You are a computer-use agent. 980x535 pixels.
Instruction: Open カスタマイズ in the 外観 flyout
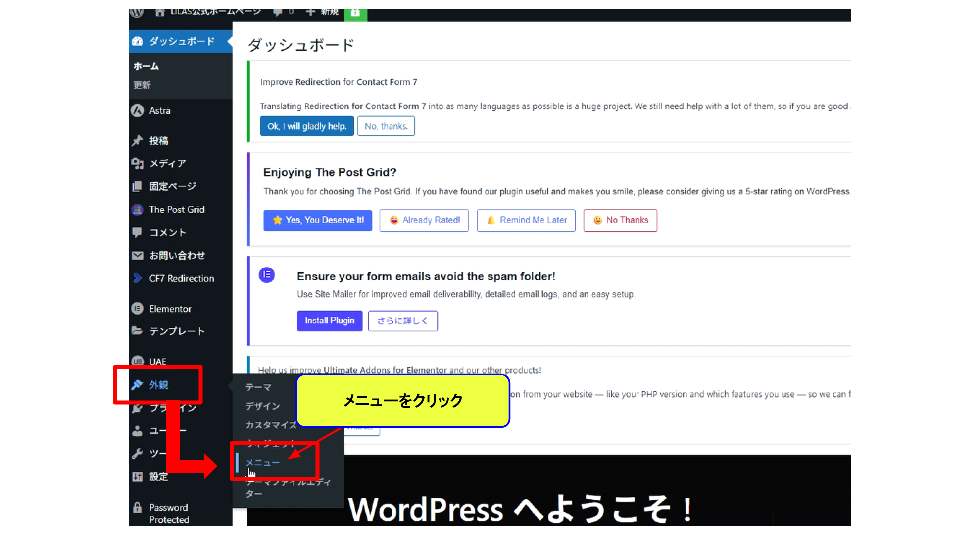pyautogui.click(x=270, y=425)
